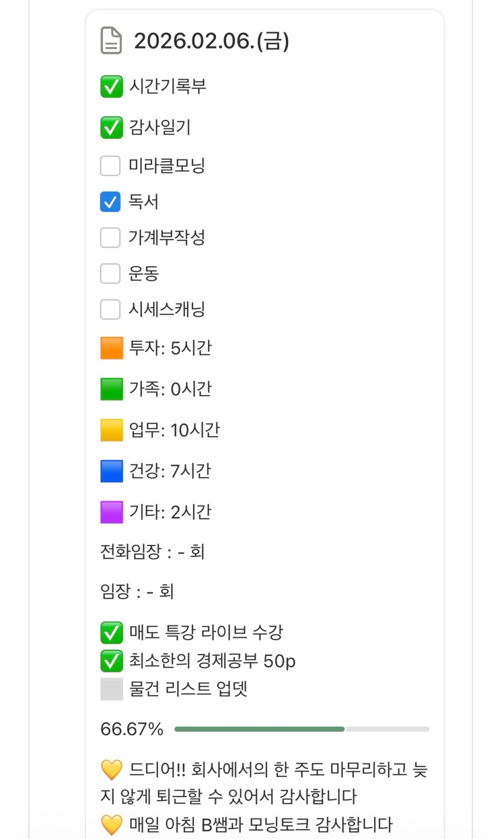Tick the 가계부작성 checkbox
The width and height of the screenshot is (504, 839).
(x=110, y=237)
